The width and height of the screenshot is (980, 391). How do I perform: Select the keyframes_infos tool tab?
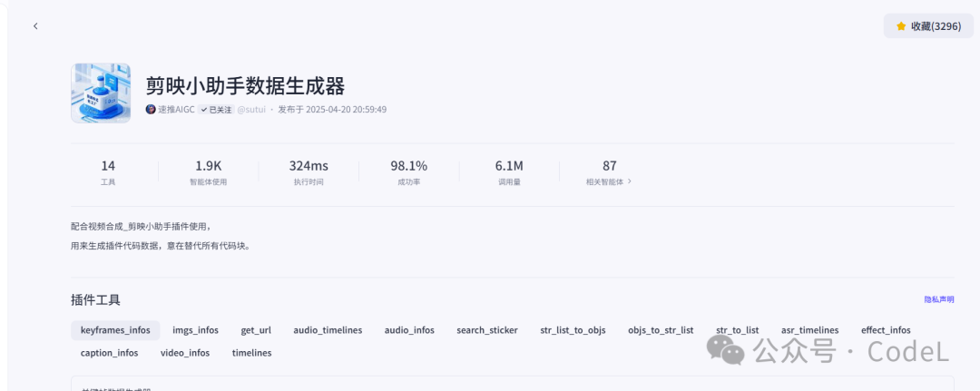point(115,330)
